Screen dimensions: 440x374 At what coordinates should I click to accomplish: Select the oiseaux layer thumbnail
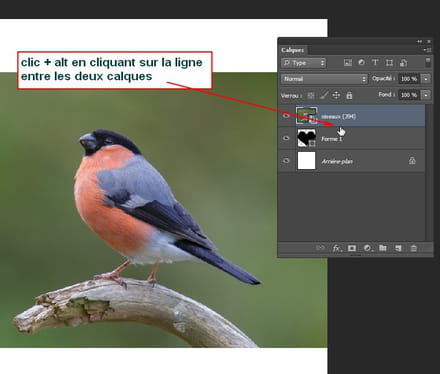tap(306, 116)
